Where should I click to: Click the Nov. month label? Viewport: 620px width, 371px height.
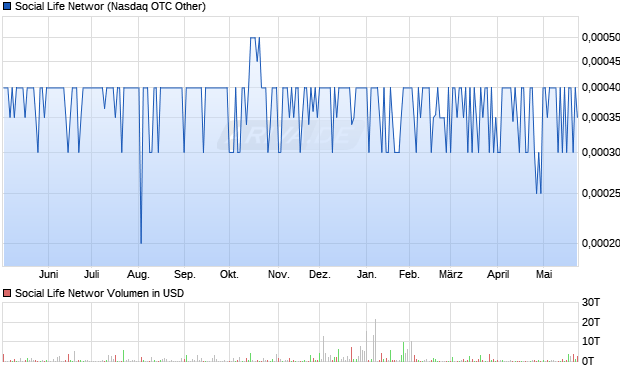(279, 274)
